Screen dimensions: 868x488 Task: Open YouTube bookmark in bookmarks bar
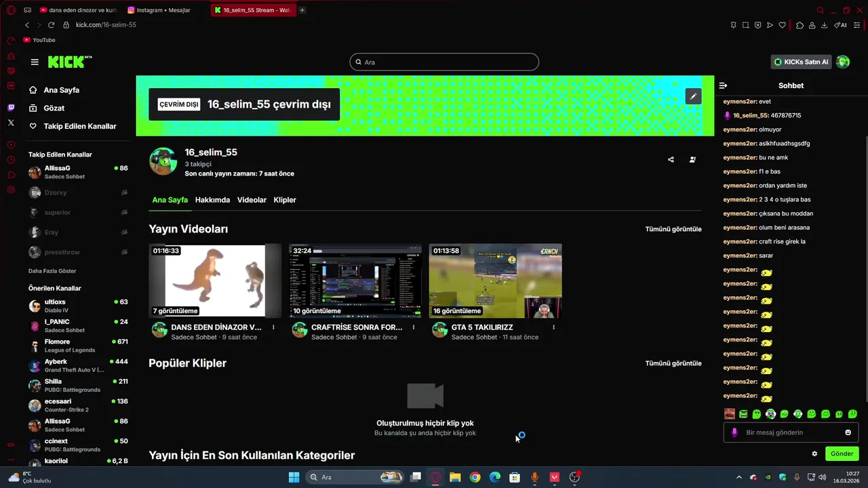pos(39,40)
